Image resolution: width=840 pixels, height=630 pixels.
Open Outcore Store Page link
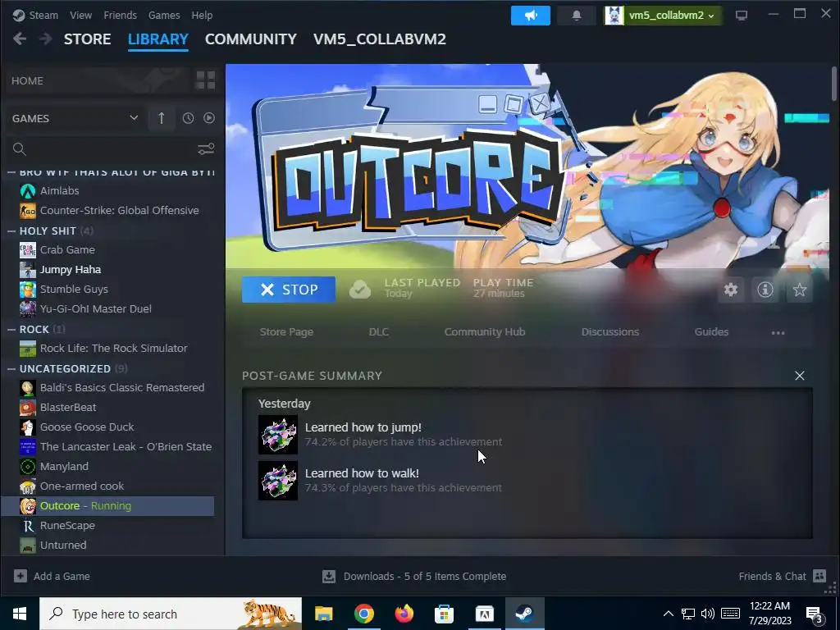[286, 332]
